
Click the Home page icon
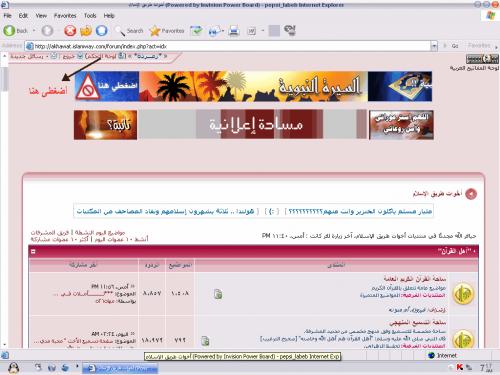tap(102, 31)
